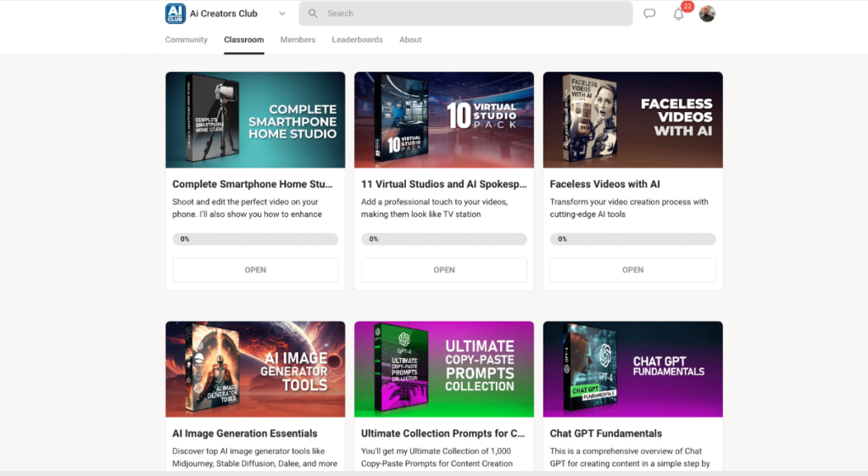
Task: Click description 'Transform your video creation process'
Action: (x=629, y=208)
